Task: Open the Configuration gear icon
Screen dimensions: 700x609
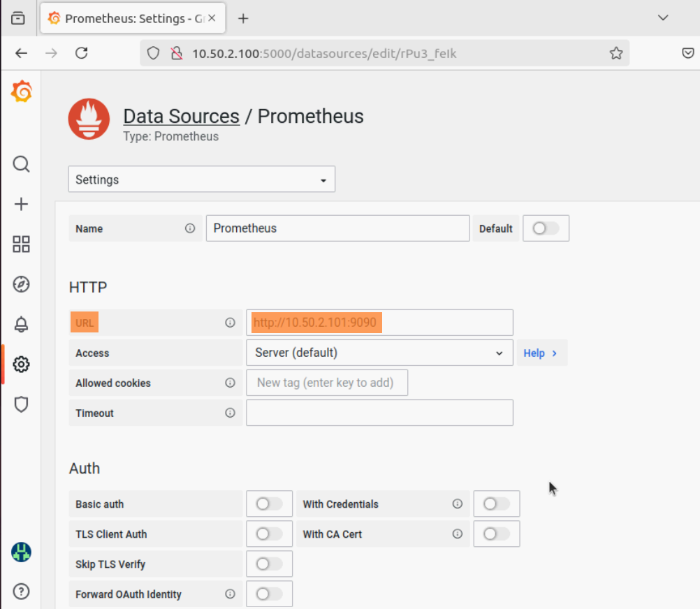Action: click(x=21, y=365)
